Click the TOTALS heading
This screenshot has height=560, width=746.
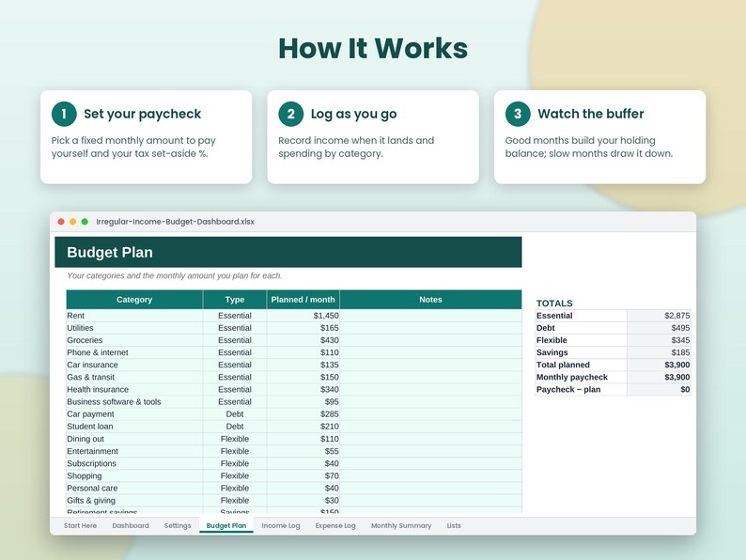point(554,303)
